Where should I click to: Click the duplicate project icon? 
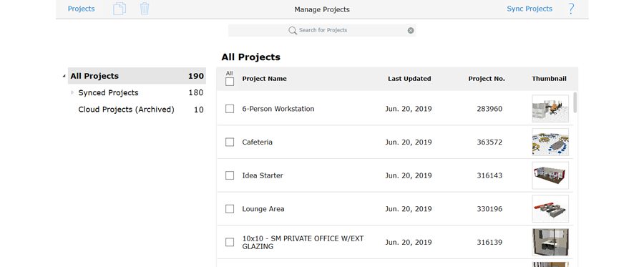pyautogui.click(x=119, y=9)
